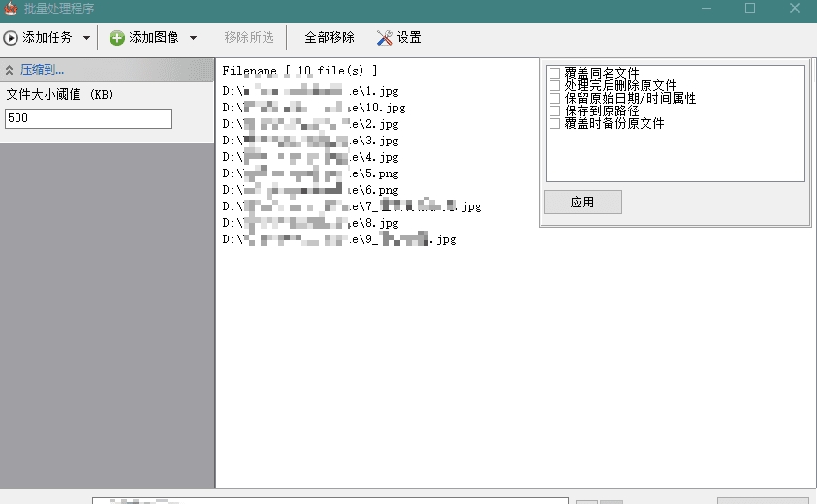
Task: Open 设置 tools icon
Action: (x=384, y=38)
